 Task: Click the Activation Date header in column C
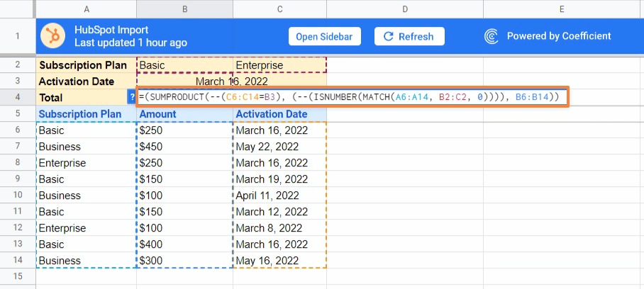[x=279, y=114]
